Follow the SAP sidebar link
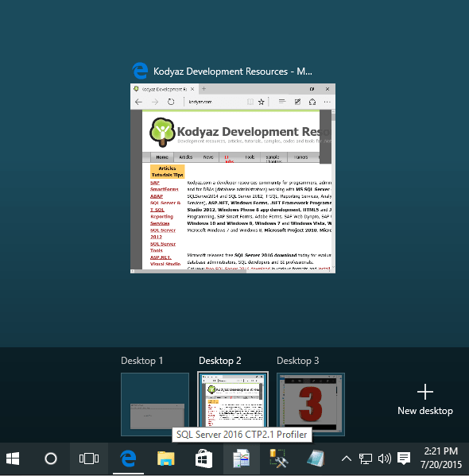Image resolution: width=469 pixels, height=476 pixels. (x=155, y=183)
